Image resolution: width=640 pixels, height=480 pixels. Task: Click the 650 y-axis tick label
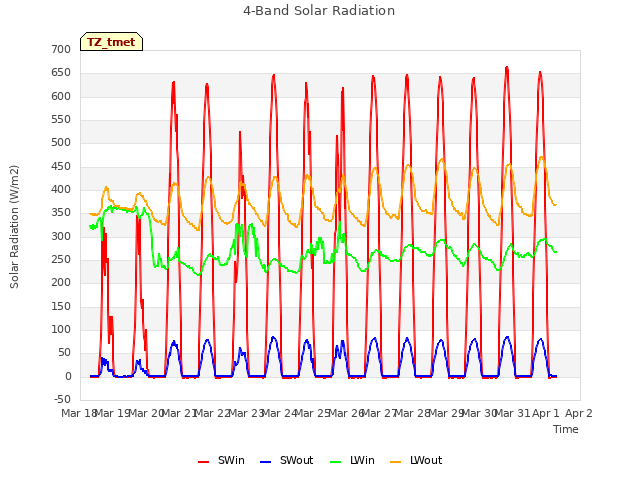[61, 73]
